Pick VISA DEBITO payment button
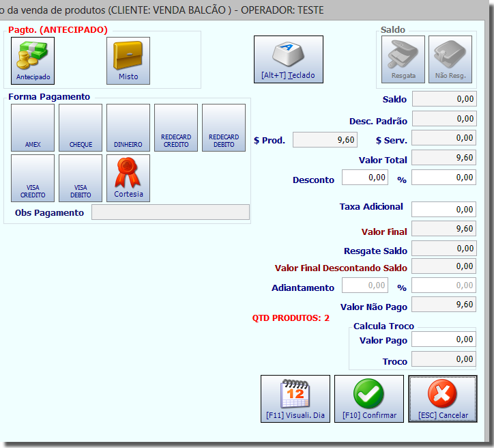Viewport: 494px width, 448px height. coord(81,178)
